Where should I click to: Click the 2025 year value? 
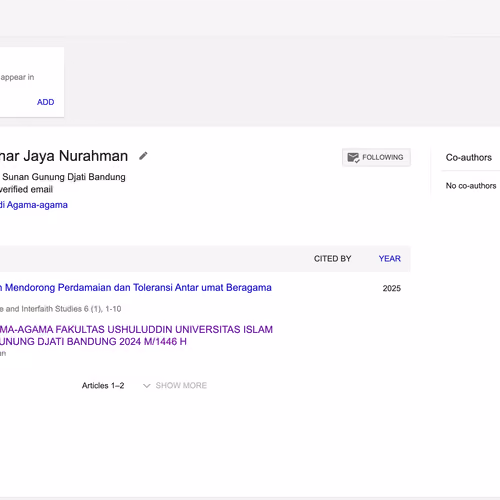[x=392, y=288]
